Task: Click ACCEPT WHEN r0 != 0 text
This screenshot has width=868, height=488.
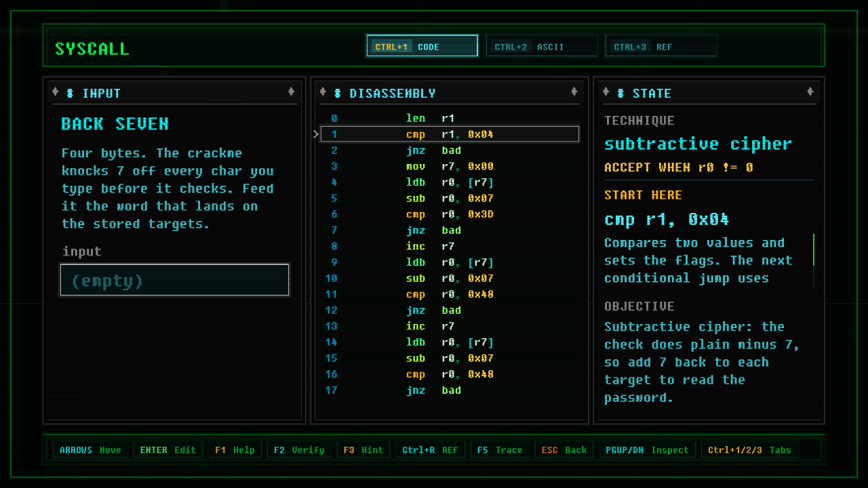Action: click(678, 167)
